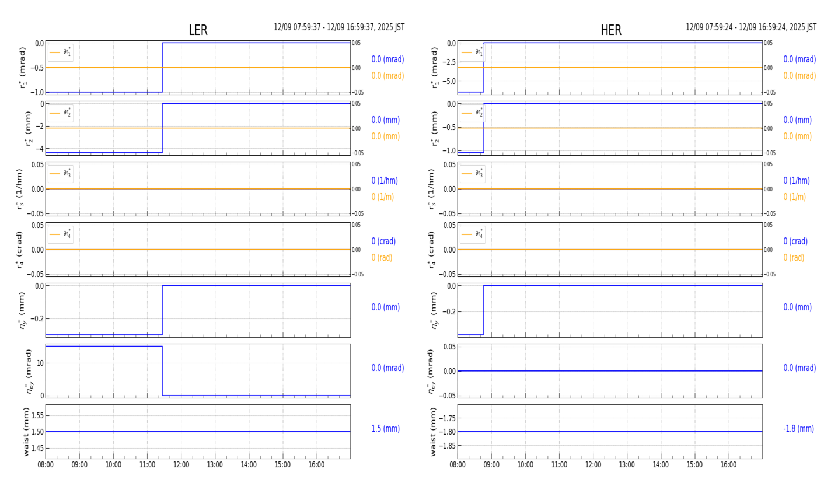Click orange 0.0 (mrad) value beside LER r1* plot
This screenshot has height=504, width=824.
[x=387, y=76]
